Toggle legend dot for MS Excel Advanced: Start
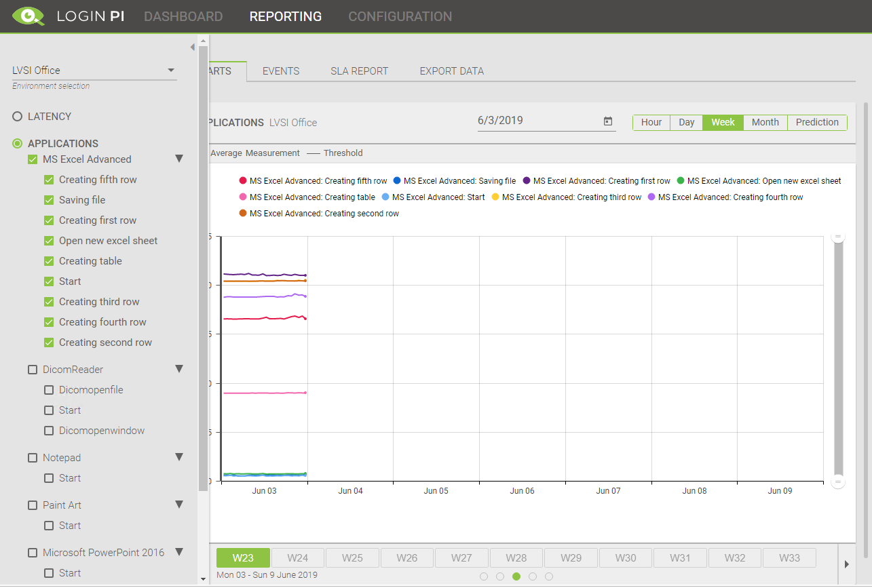 click(x=385, y=197)
